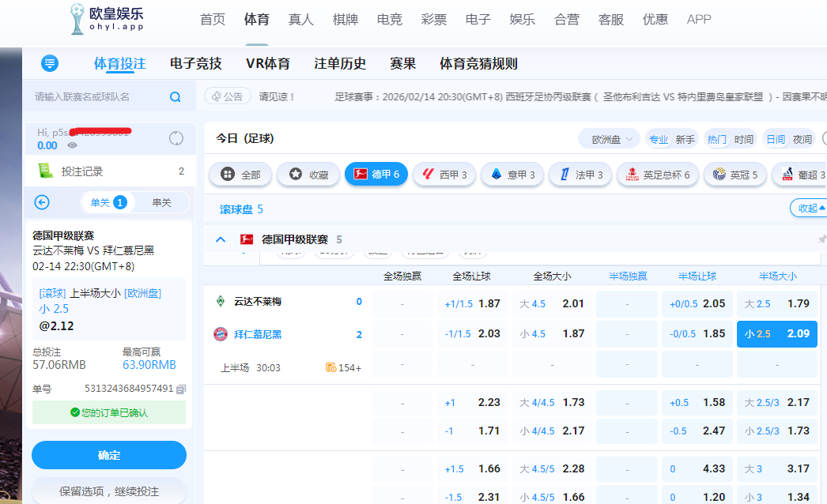
Task: Click 保留选项，继续投注 button
Action: [109, 491]
